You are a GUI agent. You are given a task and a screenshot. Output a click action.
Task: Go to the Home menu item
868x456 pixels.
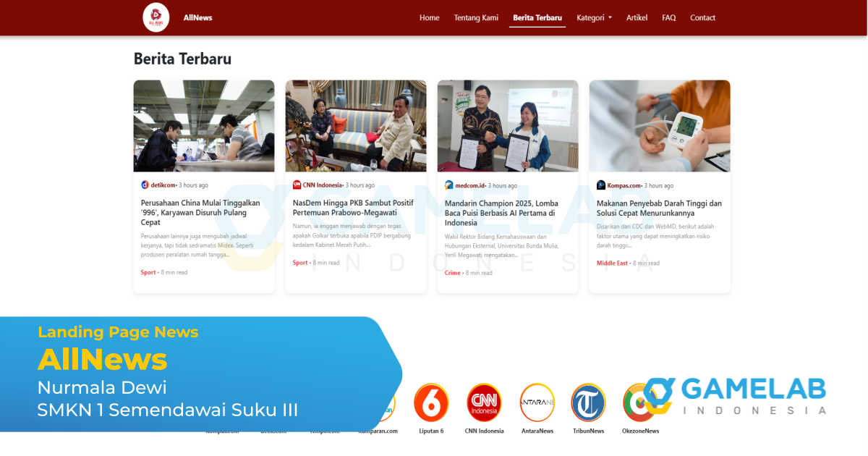(x=430, y=17)
